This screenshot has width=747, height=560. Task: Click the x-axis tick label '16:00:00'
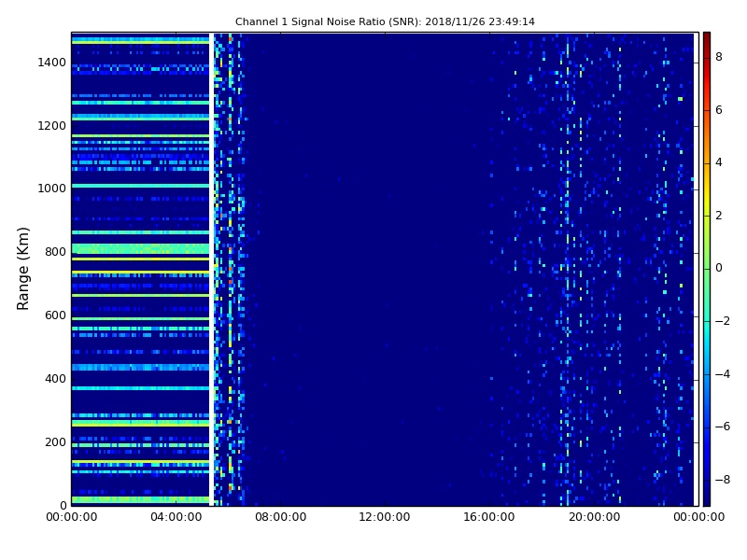(x=489, y=517)
